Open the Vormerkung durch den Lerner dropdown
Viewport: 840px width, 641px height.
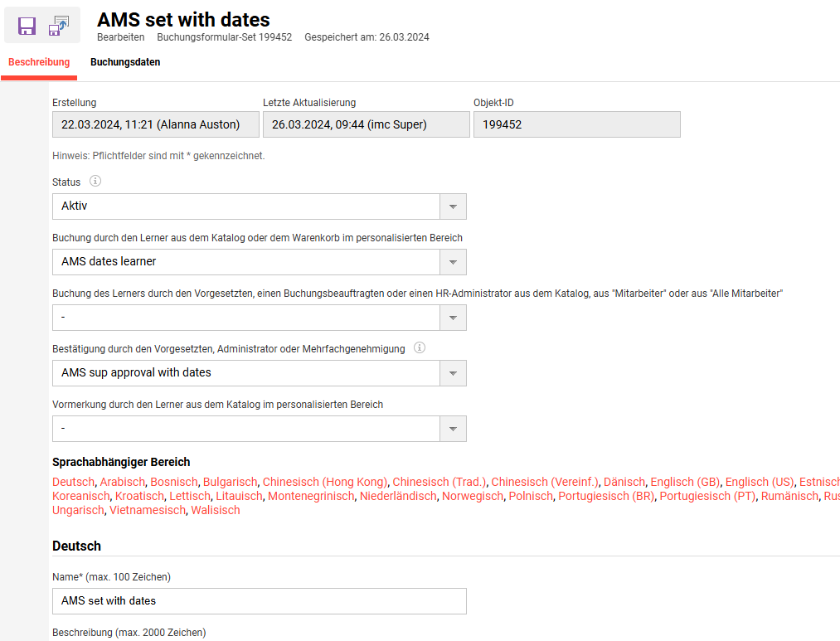(260, 429)
